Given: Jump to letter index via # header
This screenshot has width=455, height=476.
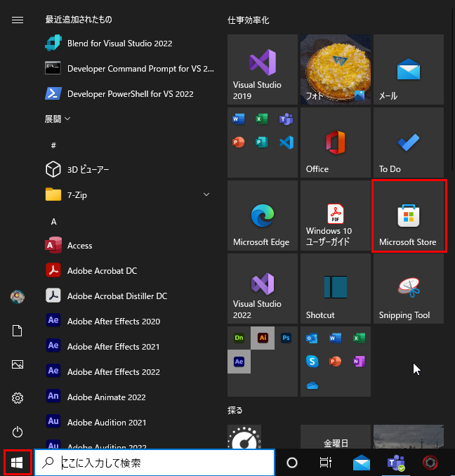Looking at the screenshot, I should (x=53, y=145).
